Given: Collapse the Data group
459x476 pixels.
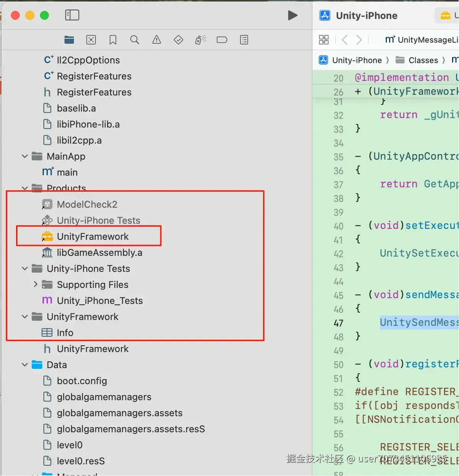Looking at the screenshot, I should (x=25, y=365).
